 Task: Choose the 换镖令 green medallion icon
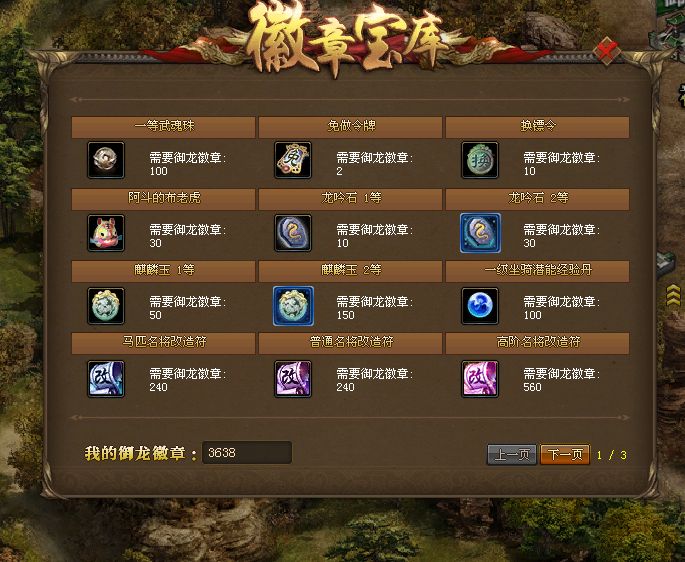(x=480, y=160)
